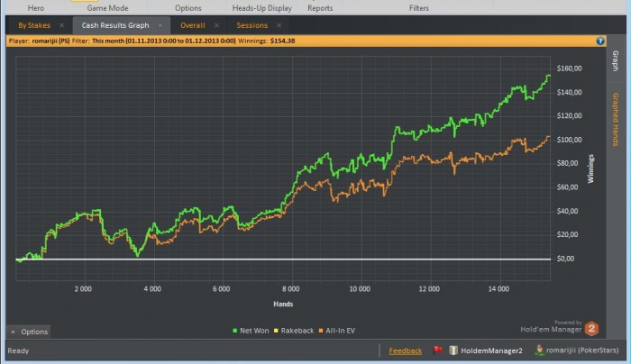Click the HoldemManager2 database icon
Screen dimensions: 631x364
tap(453, 350)
